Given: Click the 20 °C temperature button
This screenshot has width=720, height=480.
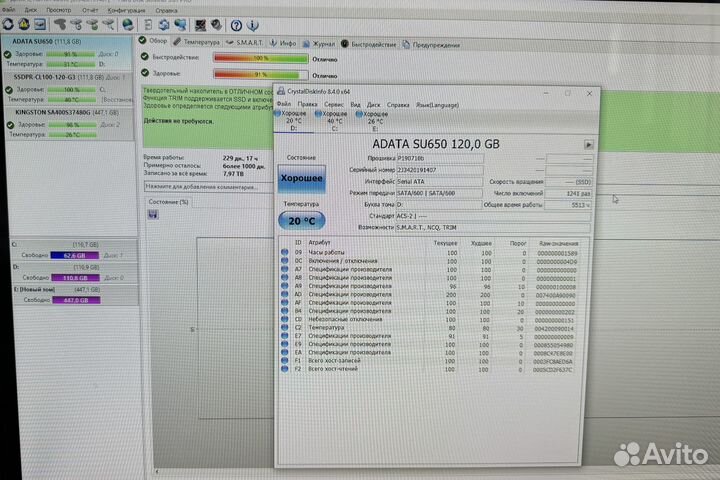Looking at the screenshot, I should 302,221.
